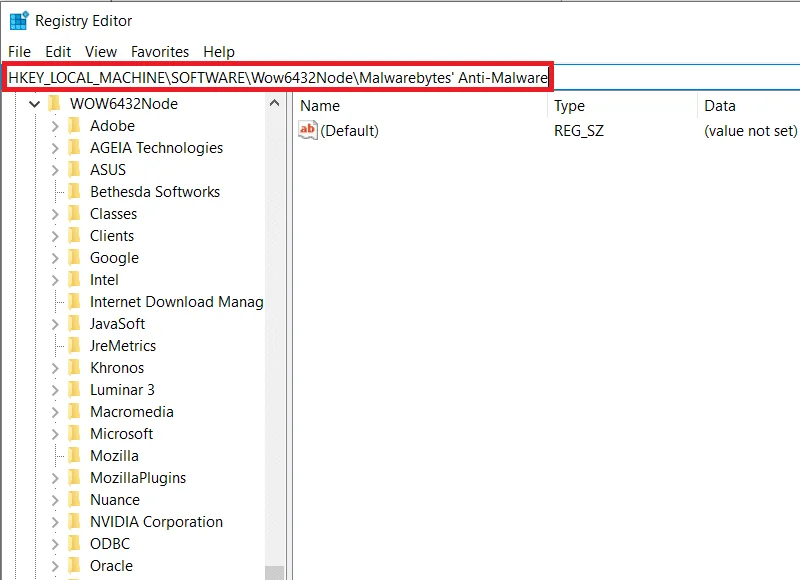Click the Clients folder icon
The height and width of the screenshot is (580, 800).
coord(74,235)
